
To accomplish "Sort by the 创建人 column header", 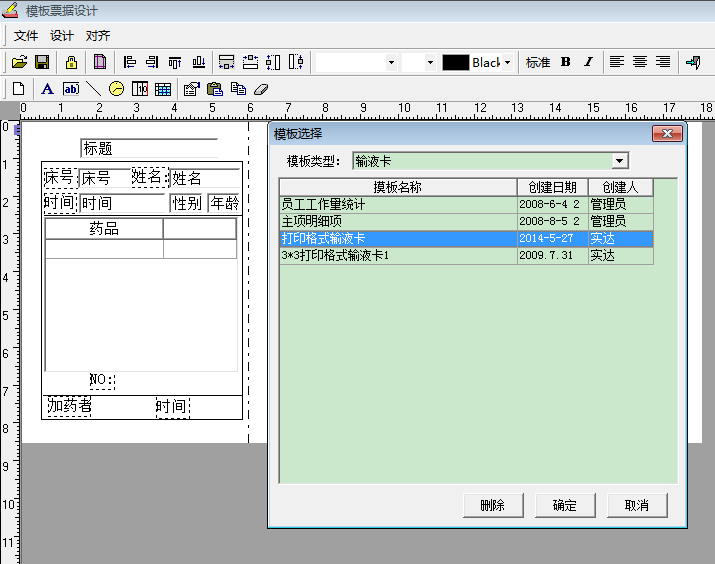I will tap(621, 187).
